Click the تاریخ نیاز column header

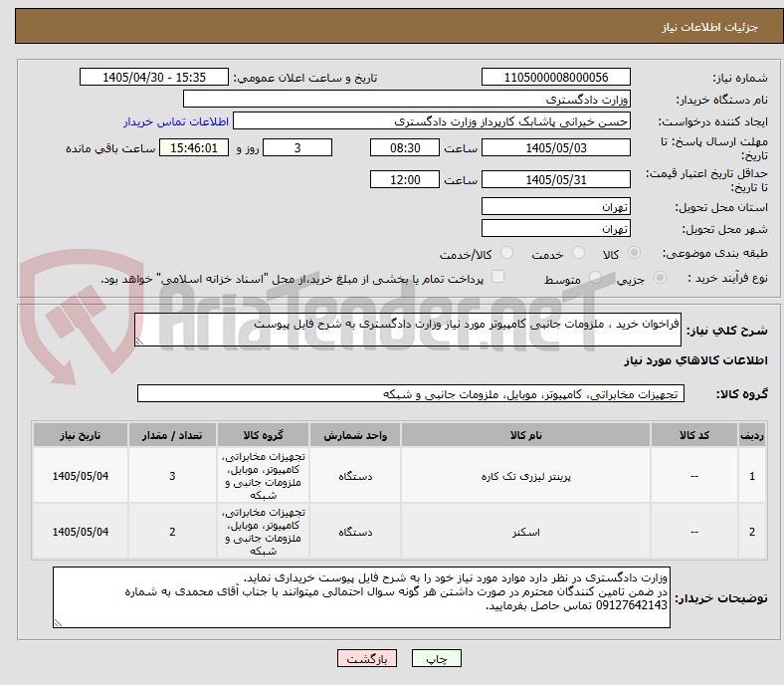tap(80, 435)
